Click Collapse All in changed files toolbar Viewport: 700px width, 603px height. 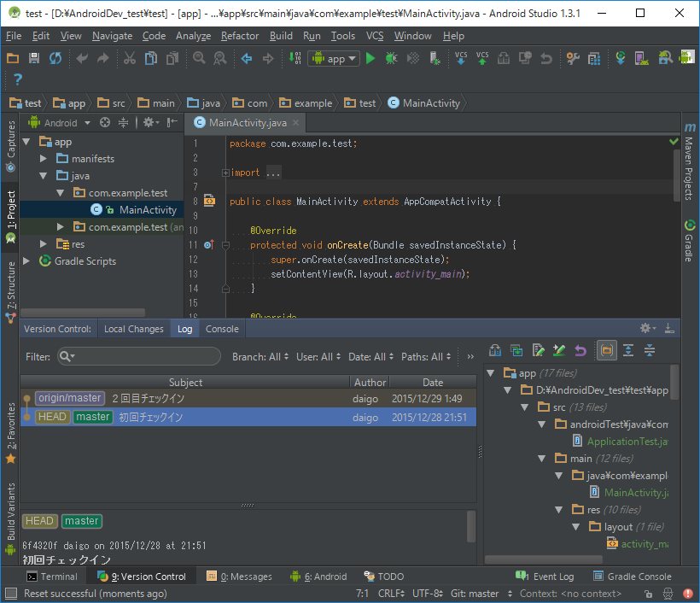click(x=650, y=351)
